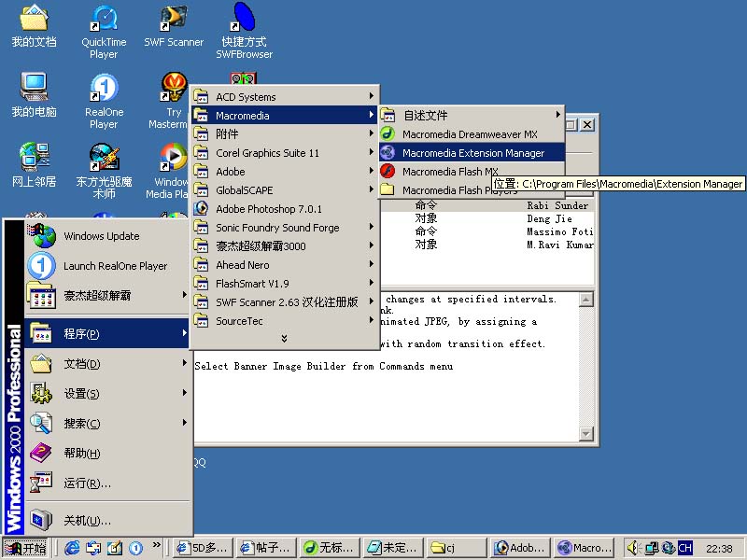Click the RealOne Player quick launch icon
Viewport: 747px width, 560px height.
[135, 548]
